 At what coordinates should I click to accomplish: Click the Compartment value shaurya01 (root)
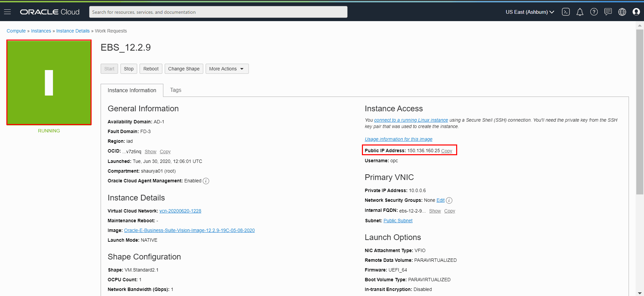pyautogui.click(x=158, y=171)
